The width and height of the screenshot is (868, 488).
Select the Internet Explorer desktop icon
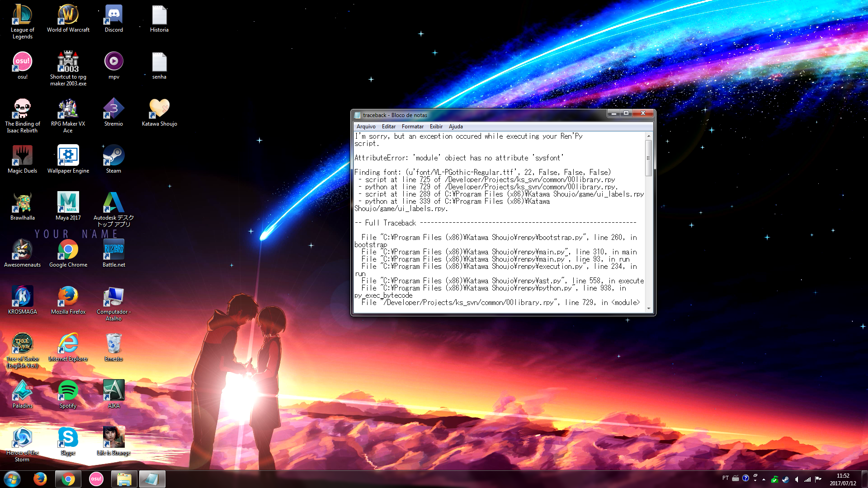pos(68,347)
